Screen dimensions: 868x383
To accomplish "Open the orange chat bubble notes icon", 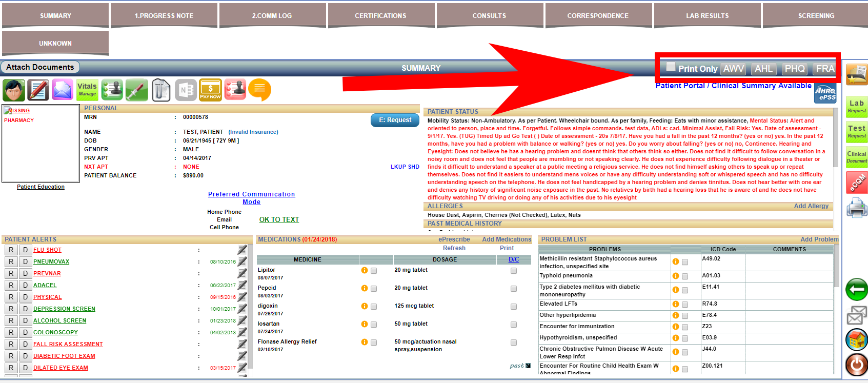I will (259, 90).
